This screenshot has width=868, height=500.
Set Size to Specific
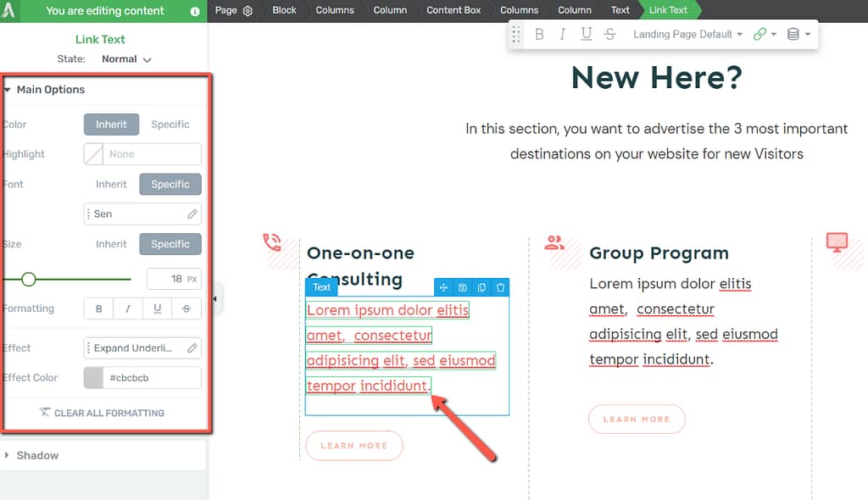tap(170, 244)
